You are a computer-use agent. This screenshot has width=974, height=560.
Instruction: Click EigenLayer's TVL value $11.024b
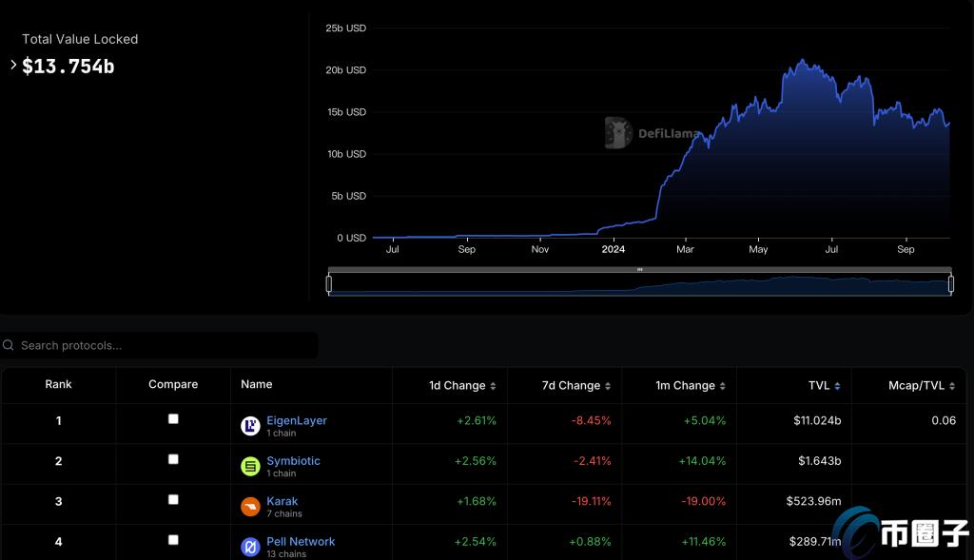[817, 420]
